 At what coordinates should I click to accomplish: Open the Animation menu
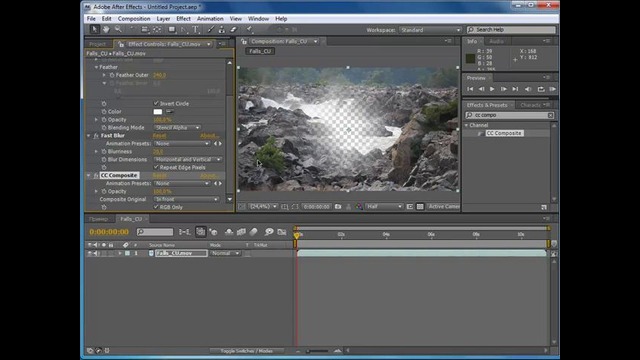(x=210, y=19)
